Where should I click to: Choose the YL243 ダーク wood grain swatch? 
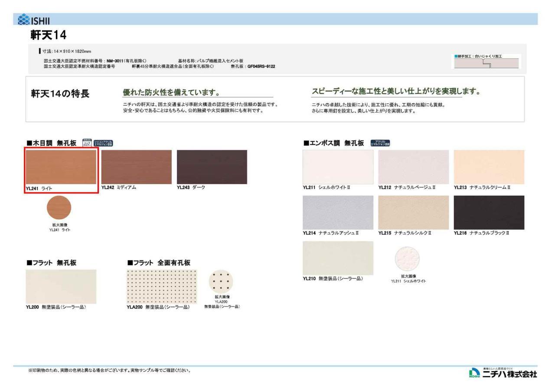212,167
